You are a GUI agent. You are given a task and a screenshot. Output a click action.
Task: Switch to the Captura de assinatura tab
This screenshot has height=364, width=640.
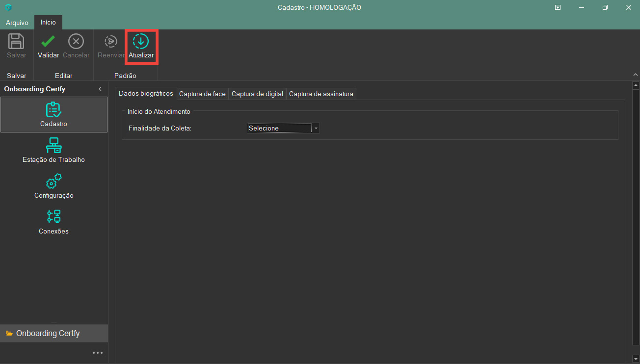321,94
